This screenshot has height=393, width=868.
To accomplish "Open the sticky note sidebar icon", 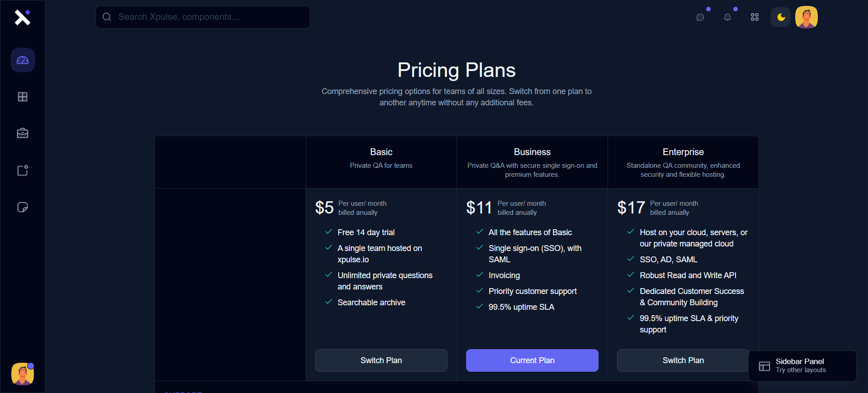I will click(x=23, y=207).
